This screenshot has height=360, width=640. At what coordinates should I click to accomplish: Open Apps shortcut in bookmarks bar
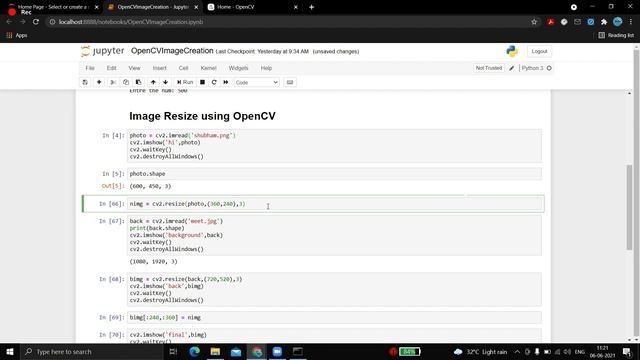point(16,36)
